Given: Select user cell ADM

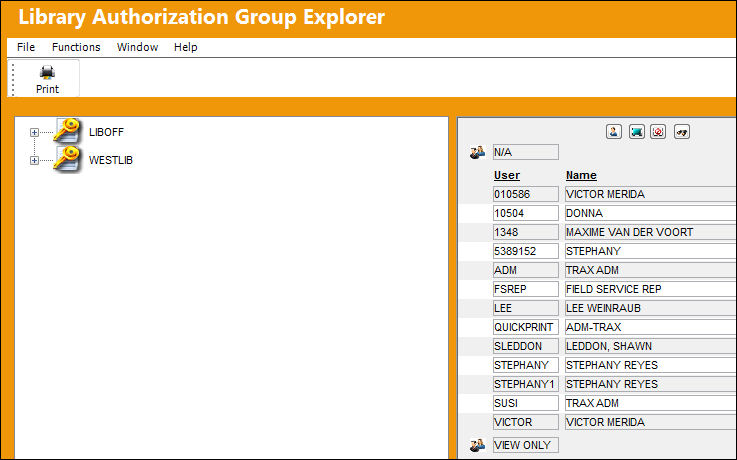Looking at the screenshot, I should [526, 270].
